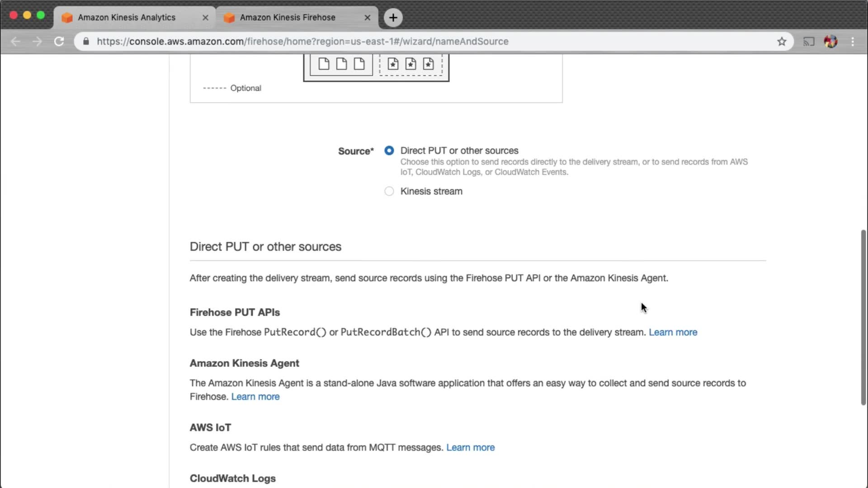Click the cast screen icon
Image resolution: width=868 pixels, height=488 pixels.
[x=808, y=42]
